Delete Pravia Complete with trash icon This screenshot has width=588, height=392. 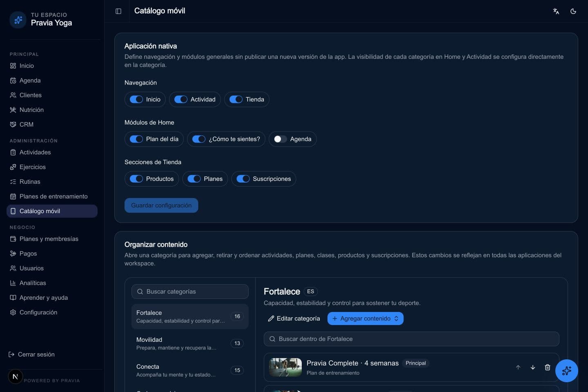[548, 367]
